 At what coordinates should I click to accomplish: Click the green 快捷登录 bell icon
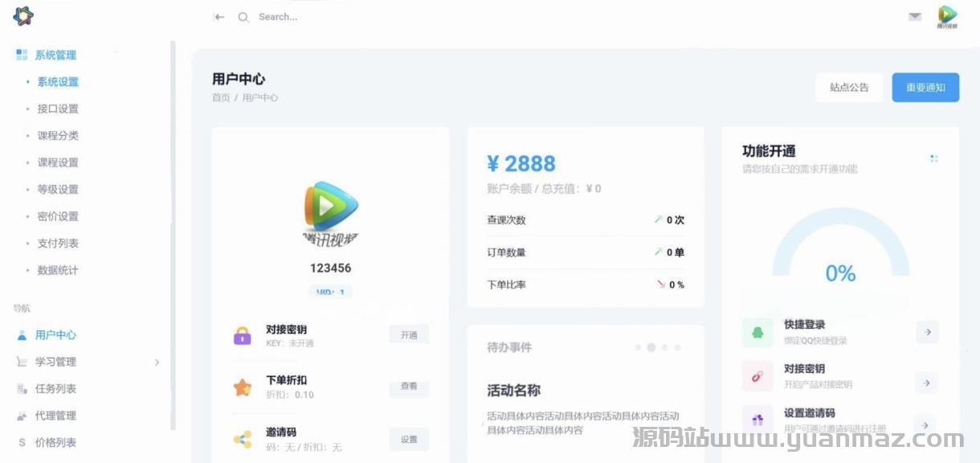[757, 332]
